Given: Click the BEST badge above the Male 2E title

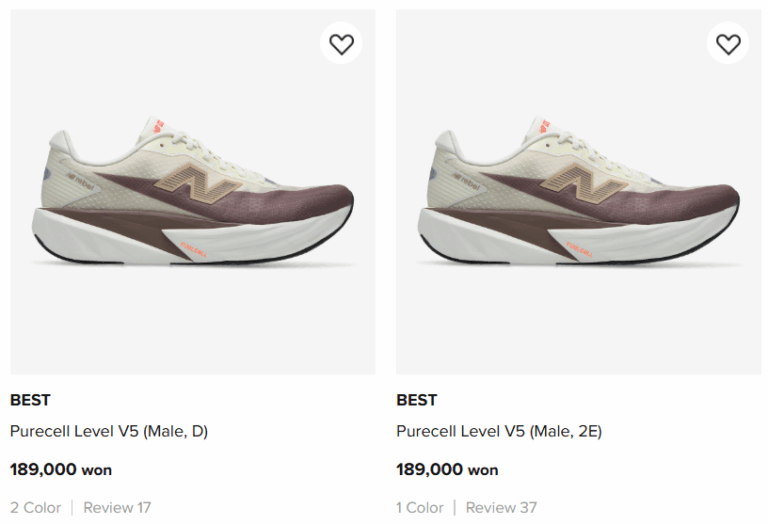Looking at the screenshot, I should (416, 400).
